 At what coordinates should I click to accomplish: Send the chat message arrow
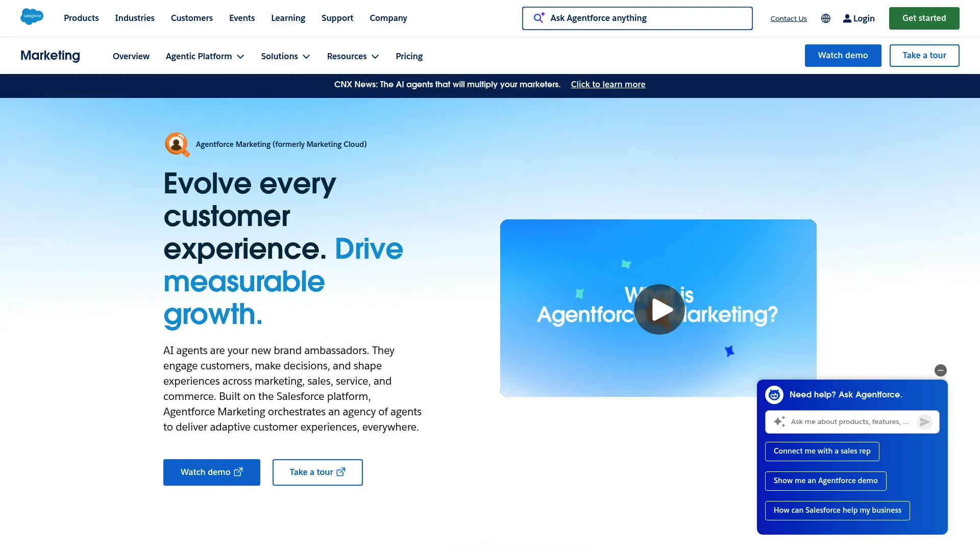[x=925, y=421]
